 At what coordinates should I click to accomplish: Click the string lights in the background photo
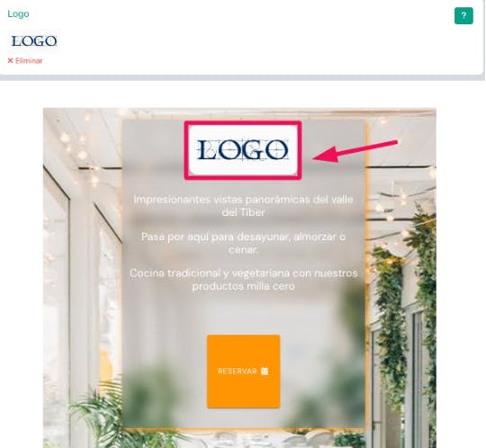[x=82, y=146]
